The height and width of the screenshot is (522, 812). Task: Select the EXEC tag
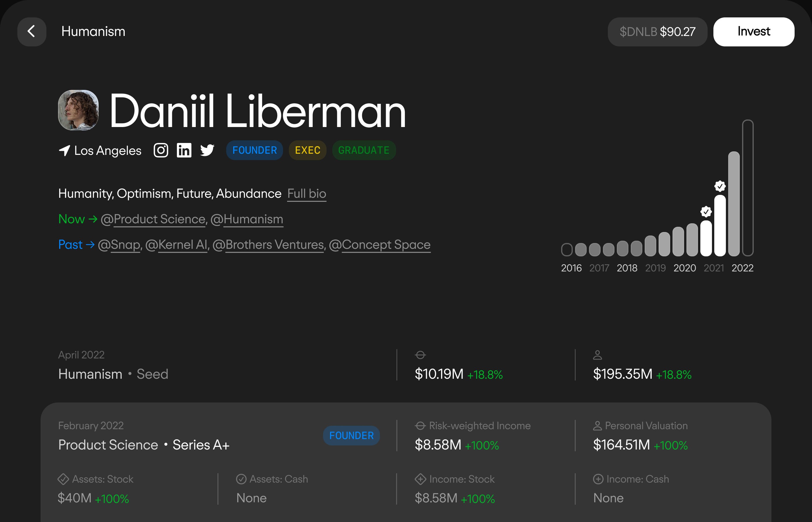tap(307, 150)
